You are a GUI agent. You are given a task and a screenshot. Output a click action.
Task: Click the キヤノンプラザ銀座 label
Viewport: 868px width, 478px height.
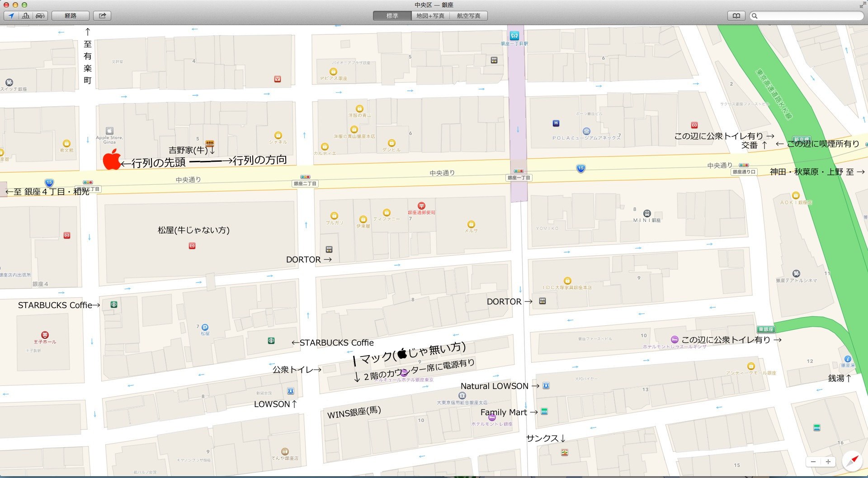coord(193,460)
